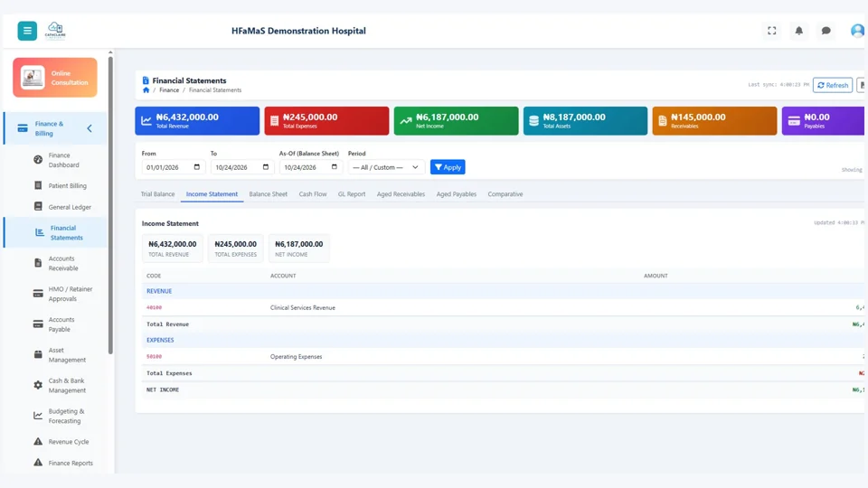Click the Patient Billing sidebar icon
Viewport: 868px width, 488px height.
click(38, 185)
